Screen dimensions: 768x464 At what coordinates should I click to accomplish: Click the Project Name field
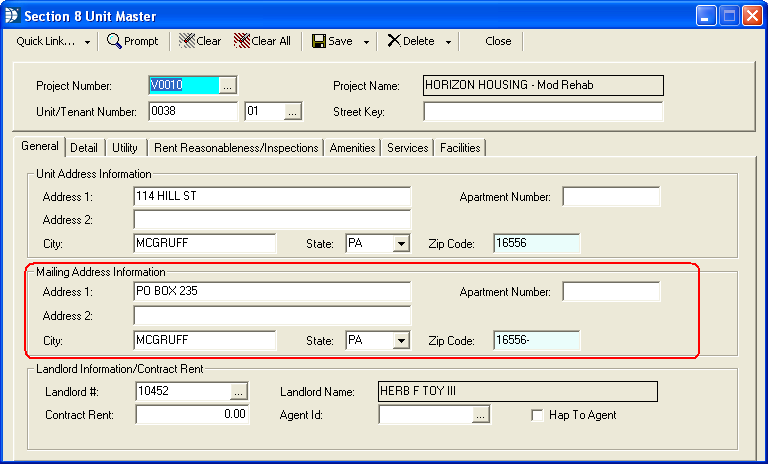(543, 85)
